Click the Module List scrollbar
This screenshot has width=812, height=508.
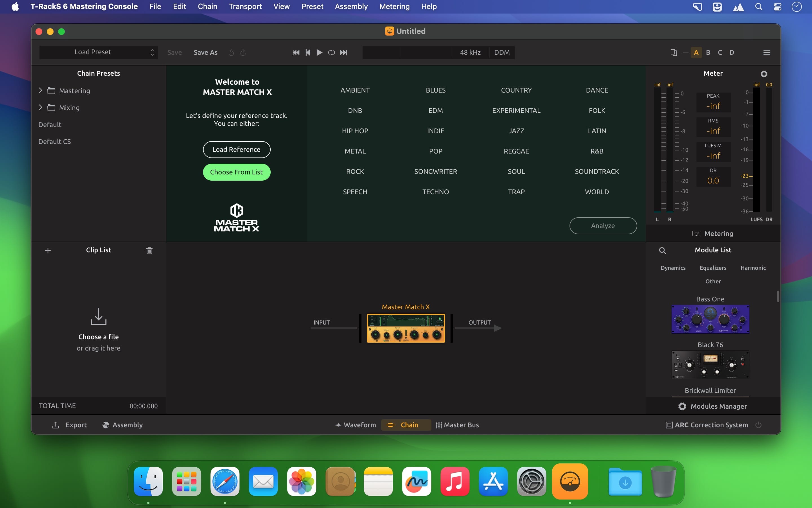pyautogui.click(x=778, y=296)
